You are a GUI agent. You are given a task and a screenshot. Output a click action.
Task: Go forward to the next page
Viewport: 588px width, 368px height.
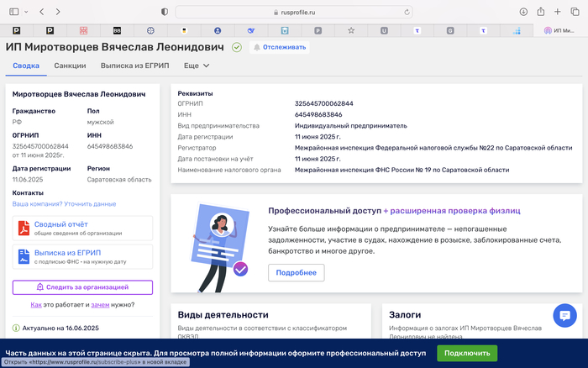coord(58,12)
